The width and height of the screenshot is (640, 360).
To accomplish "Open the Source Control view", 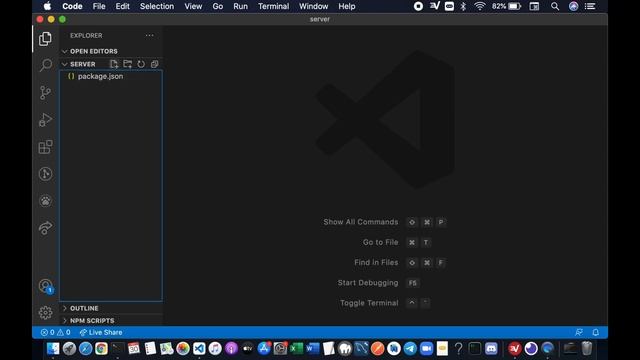I will click(45, 93).
